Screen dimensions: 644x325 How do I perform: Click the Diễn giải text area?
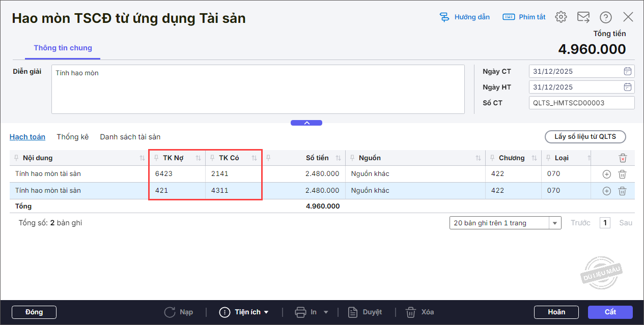tap(258, 89)
